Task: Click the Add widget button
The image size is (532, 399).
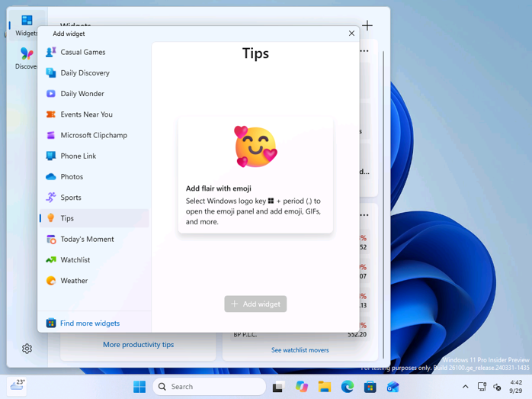Action: click(x=255, y=304)
